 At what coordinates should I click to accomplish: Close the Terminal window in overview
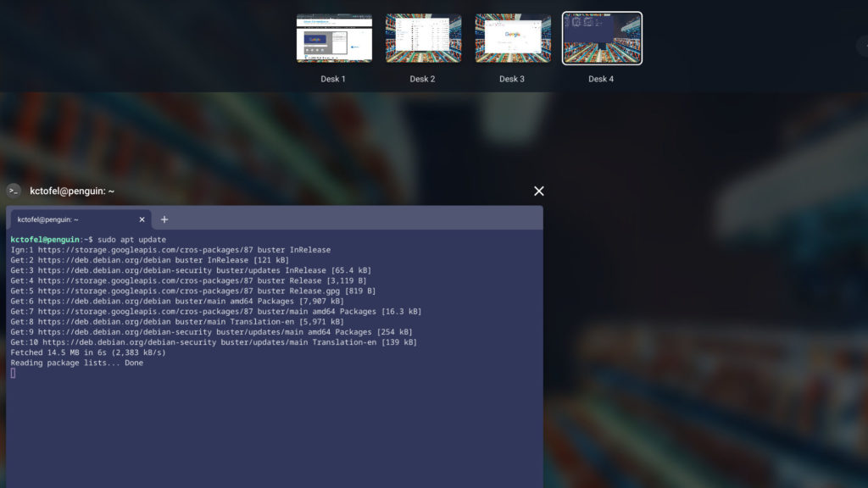pos(538,191)
